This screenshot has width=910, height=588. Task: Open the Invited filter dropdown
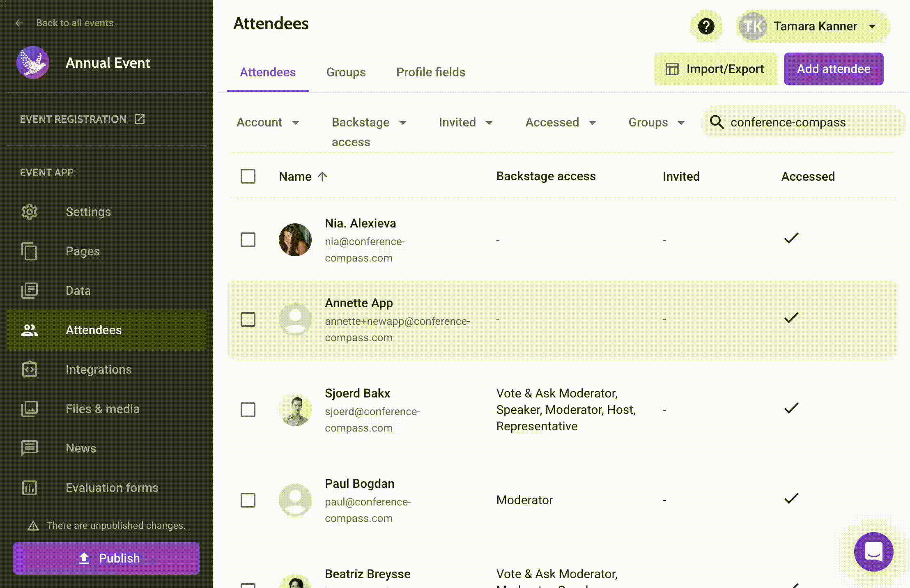click(466, 122)
